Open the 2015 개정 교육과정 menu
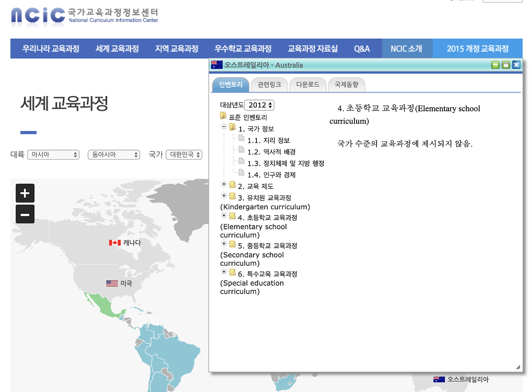This screenshot has height=392, width=532. click(477, 48)
